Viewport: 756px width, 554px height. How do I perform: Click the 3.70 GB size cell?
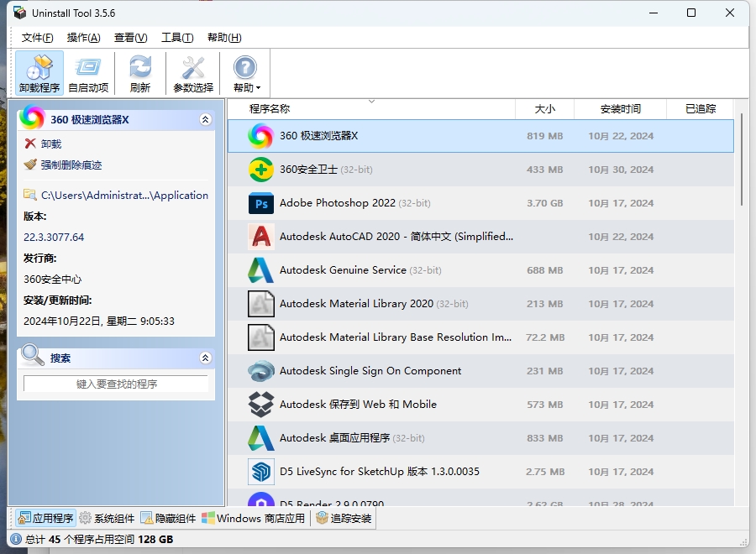coord(545,203)
